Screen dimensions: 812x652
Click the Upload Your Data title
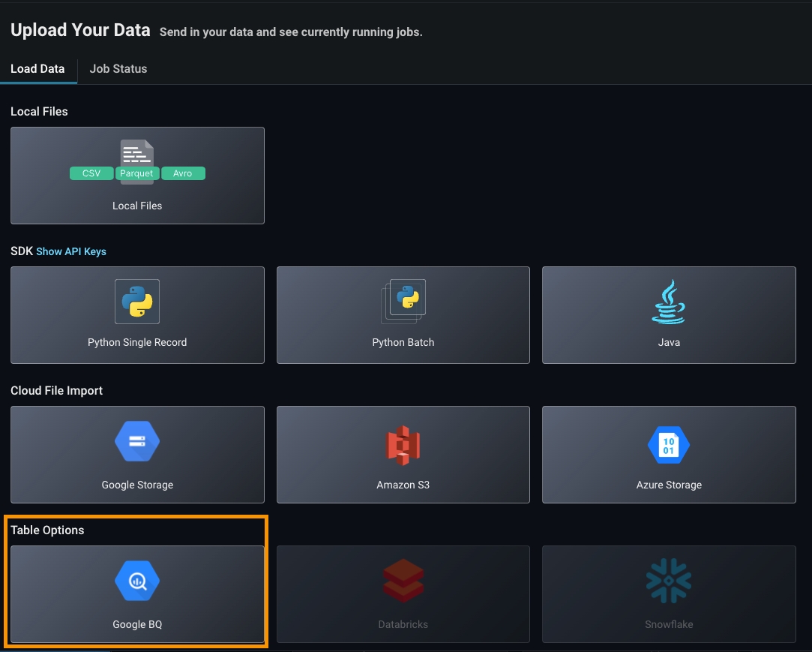click(80, 30)
